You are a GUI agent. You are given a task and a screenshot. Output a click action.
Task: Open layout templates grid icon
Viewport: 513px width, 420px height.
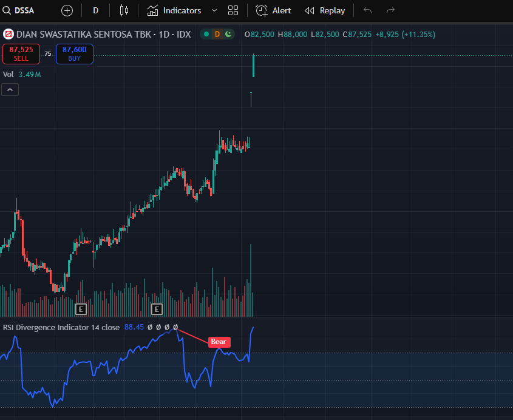233,10
